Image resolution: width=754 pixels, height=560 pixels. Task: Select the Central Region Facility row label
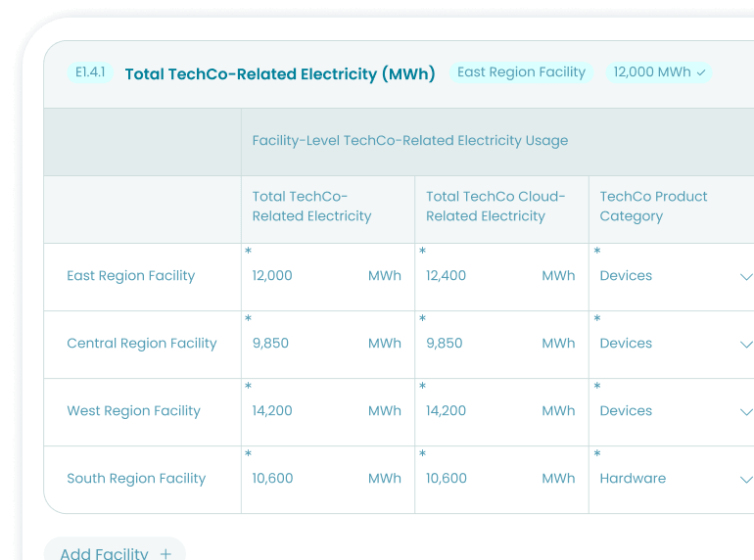pyautogui.click(x=142, y=344)
